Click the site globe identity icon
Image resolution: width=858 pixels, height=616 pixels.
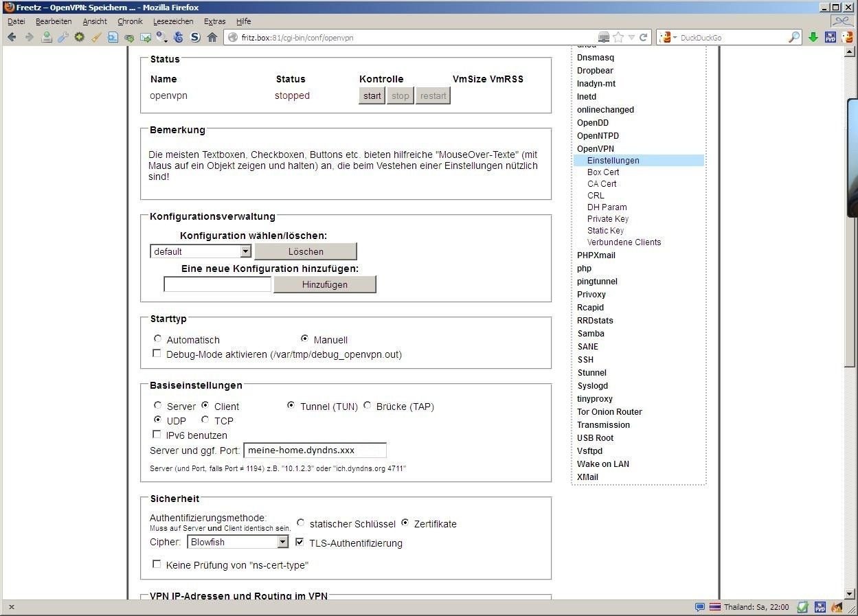pos(233,37)
